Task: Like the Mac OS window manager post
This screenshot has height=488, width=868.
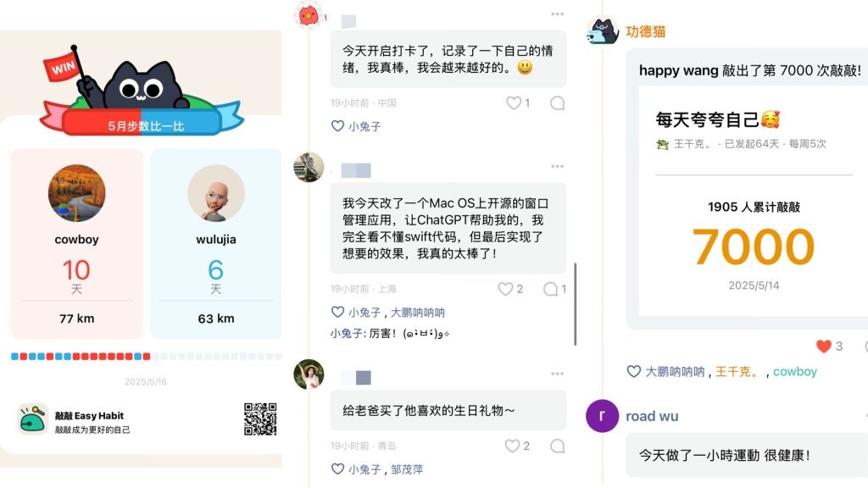Action: 505,289
